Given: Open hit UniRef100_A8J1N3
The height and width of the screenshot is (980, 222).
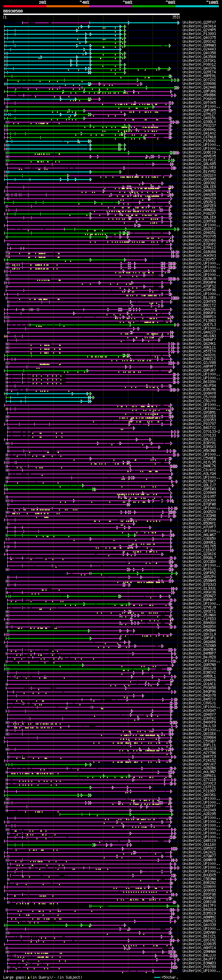Looking at the screenshot, I should (x=199, y=336).
